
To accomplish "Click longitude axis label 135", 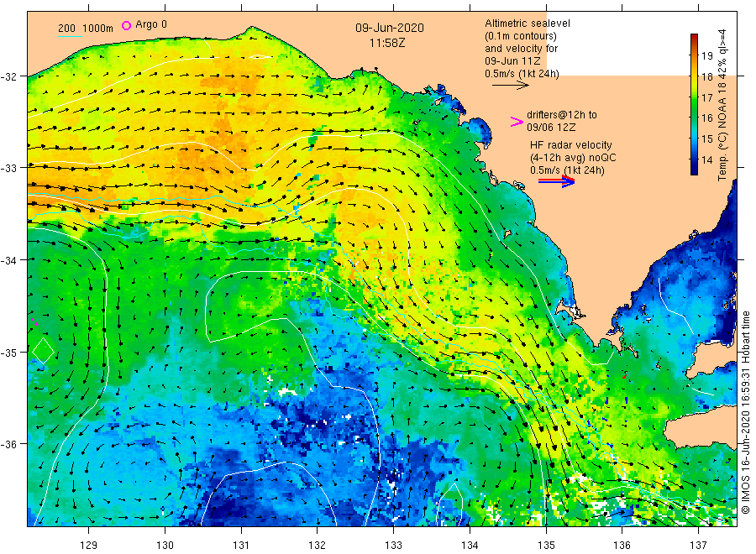I will pos(546,546).
